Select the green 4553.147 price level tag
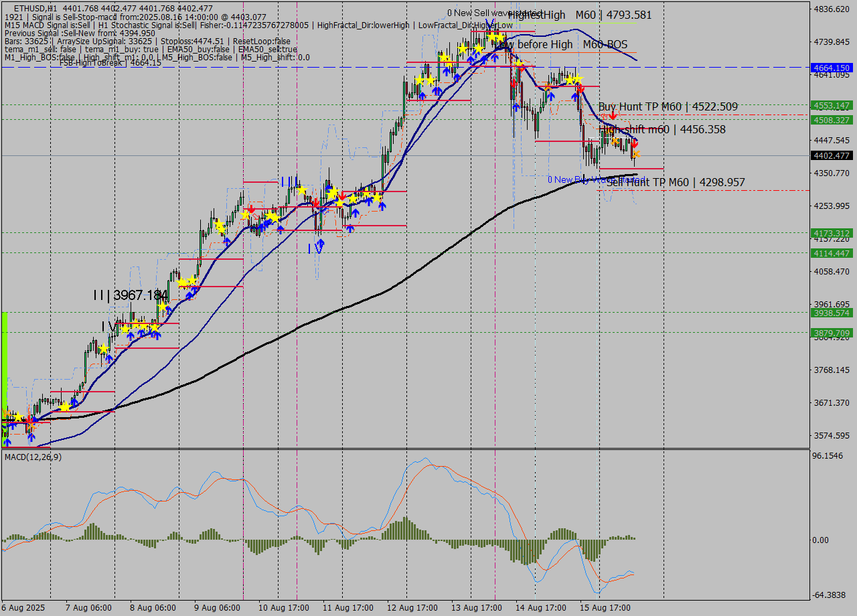This screenshot has height=616, width=857. (x=831, y=106)
